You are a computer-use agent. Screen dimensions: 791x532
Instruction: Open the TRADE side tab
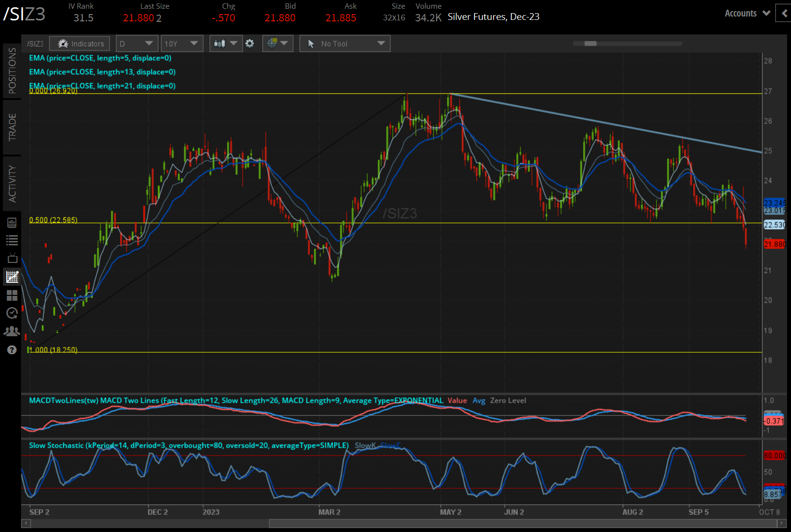coord(12,127)
